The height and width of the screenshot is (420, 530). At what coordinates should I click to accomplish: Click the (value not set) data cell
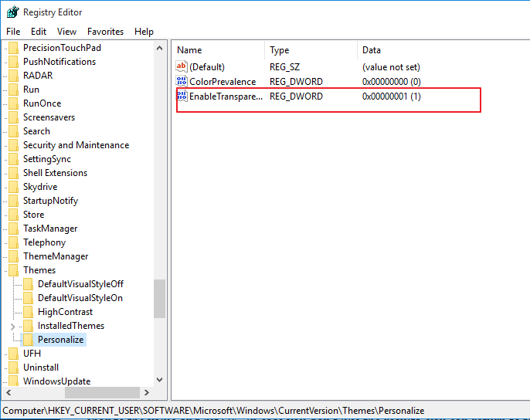[x=391, y=67]
